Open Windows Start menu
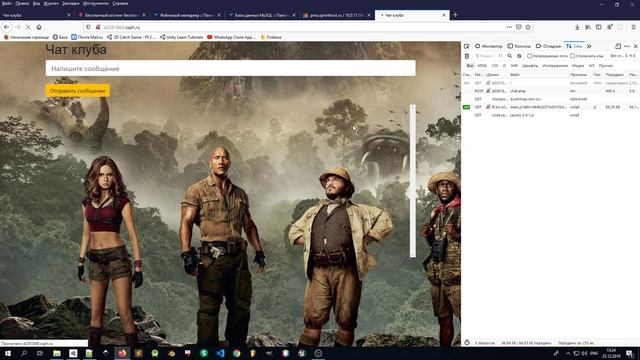Viewport: 640px width, 360px height. click(x=8, y=353)
